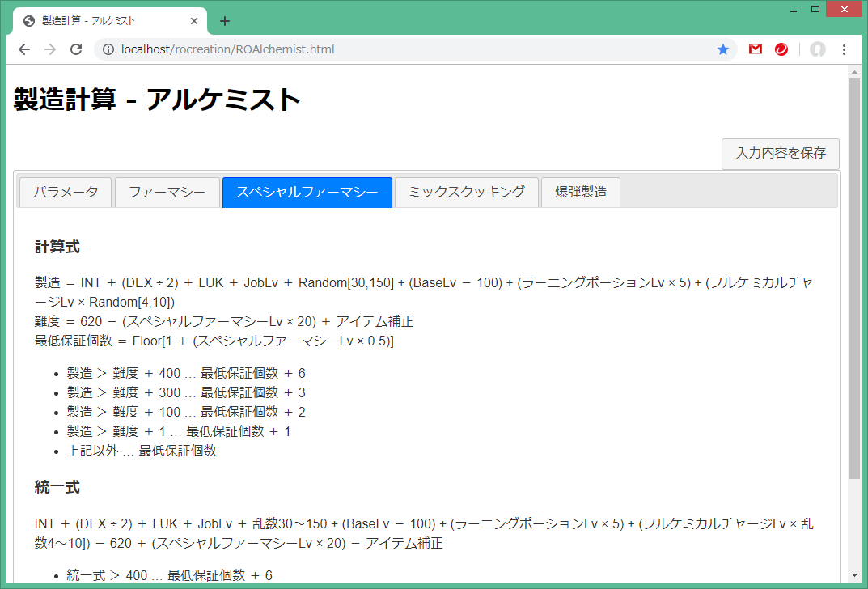Open the Gmail extension icon
The width and height of the screenshot is (868, 589).
[x=755, y=49]
